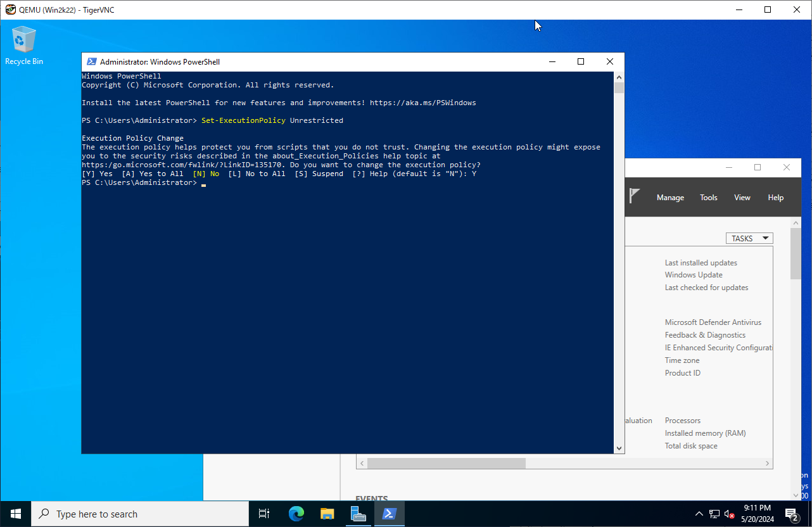The height and width of the screenshot is (527, 812).
Task: Click the muted volume tray icon
Action: coord(730,514)
